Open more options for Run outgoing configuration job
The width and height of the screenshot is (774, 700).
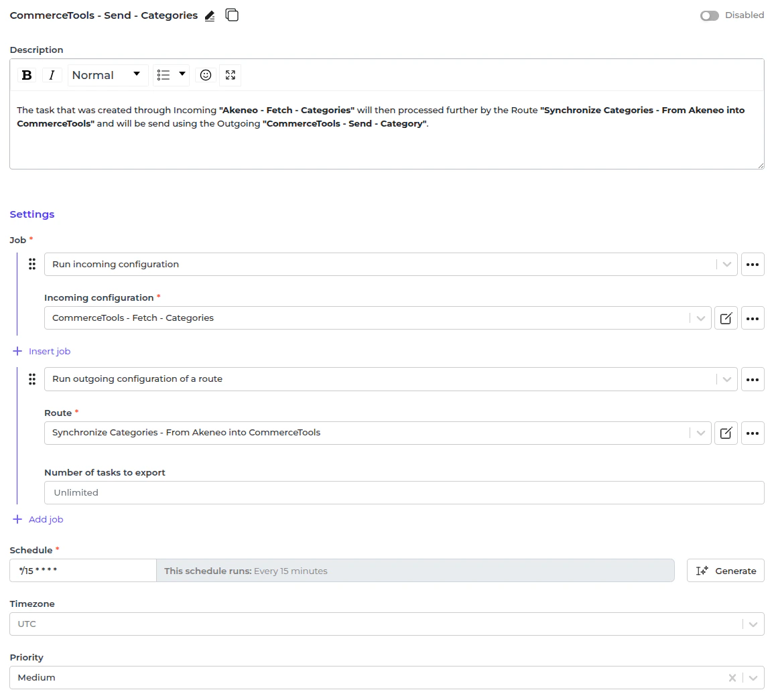pos(753,379)
